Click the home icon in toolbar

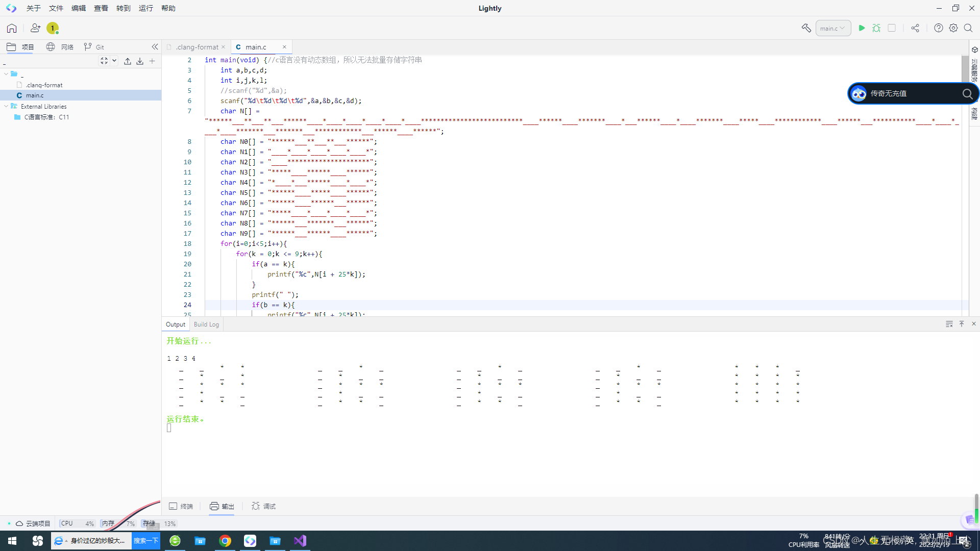click(x=12, y=28)
